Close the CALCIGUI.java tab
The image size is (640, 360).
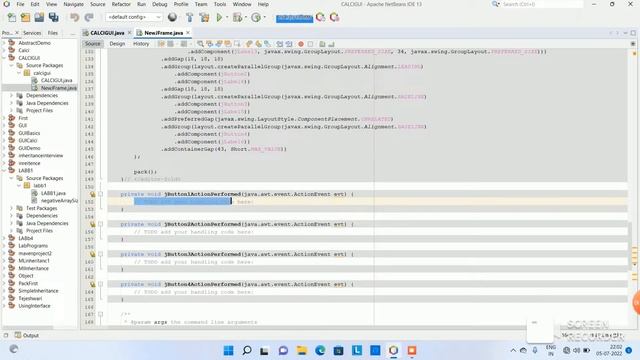[x=129, y=33]
